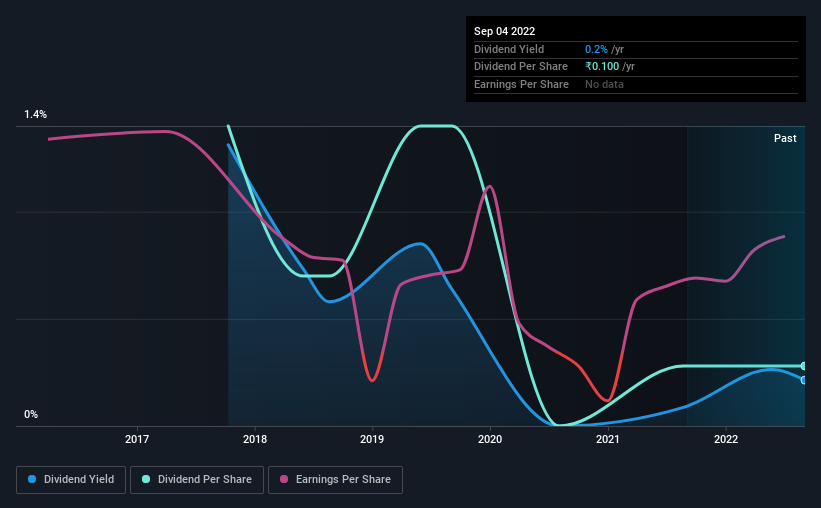
Task: Toggle the Earnings Per Share legend button
Action: coord(335,480)
